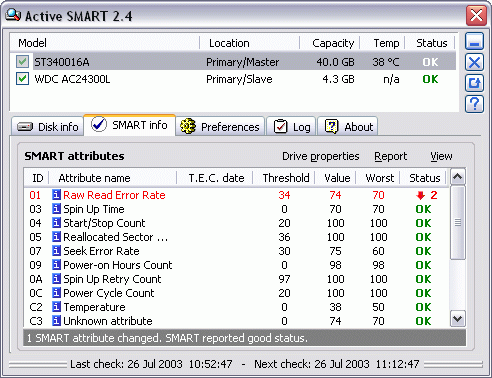Select the Power-on Hours Count row
492x378 pixels.
pyautogui.click(x=237, y=265)
